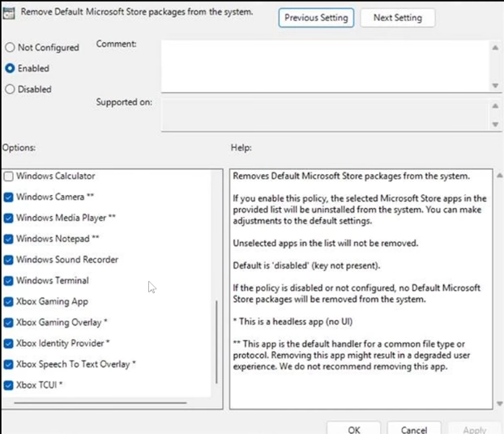Select the Enabled radio button
This screenshot has height=434, width=504.
coord(10,68)
